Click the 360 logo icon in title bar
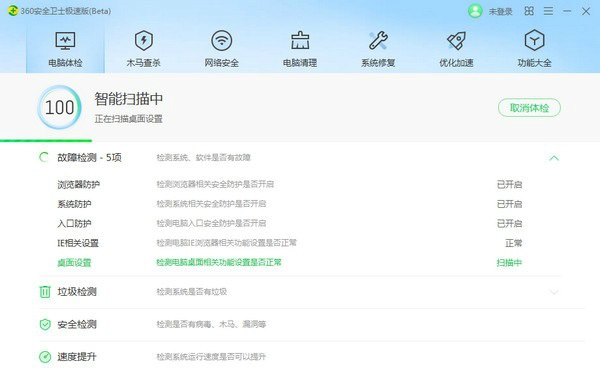This screenshot has height=378, width=600. 13,11
